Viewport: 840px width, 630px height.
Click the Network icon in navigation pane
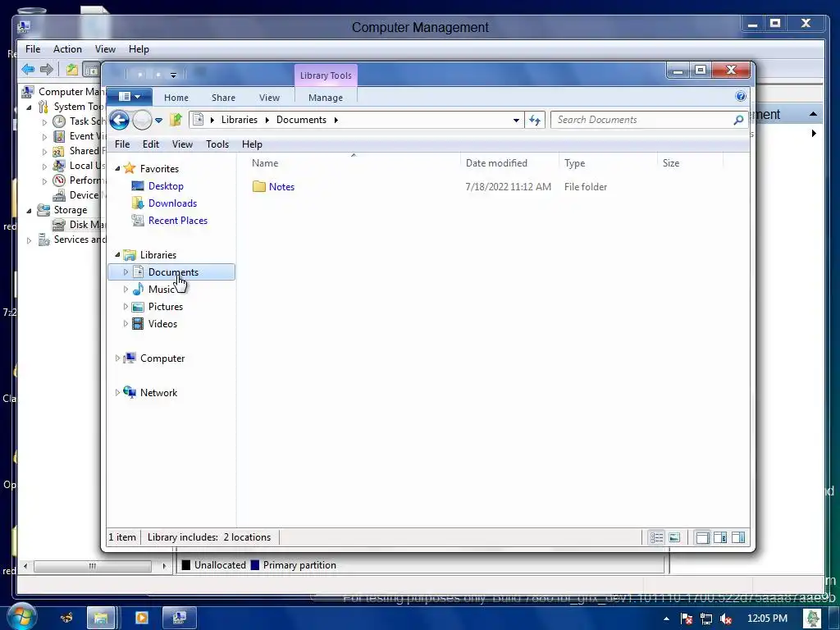[130, 392]
